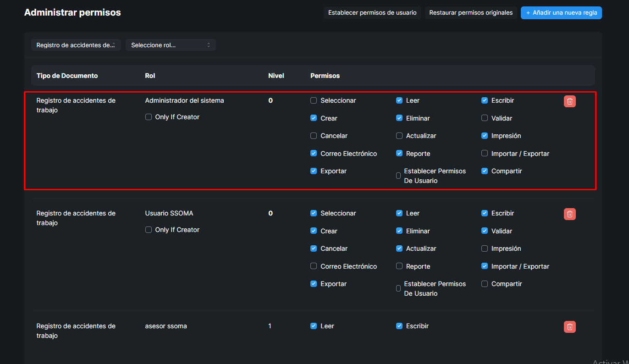
Task: Toggle Correo Electrónico for Usuario SSOMA
Action: coord(314,266)
